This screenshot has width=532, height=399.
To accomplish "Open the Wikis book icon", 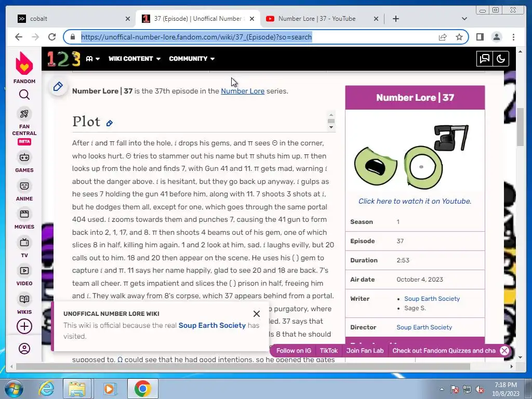I will coord(24,299).
